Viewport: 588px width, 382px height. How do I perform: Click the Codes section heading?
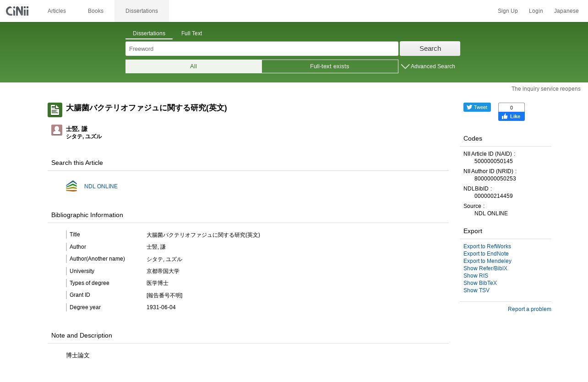point(473,138)
